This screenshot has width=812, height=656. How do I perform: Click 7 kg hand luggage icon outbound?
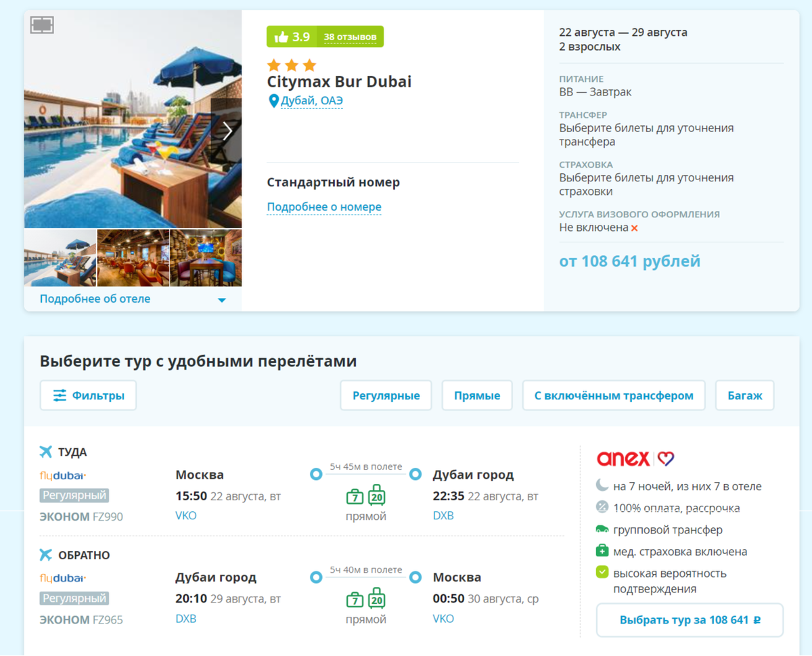355,498
